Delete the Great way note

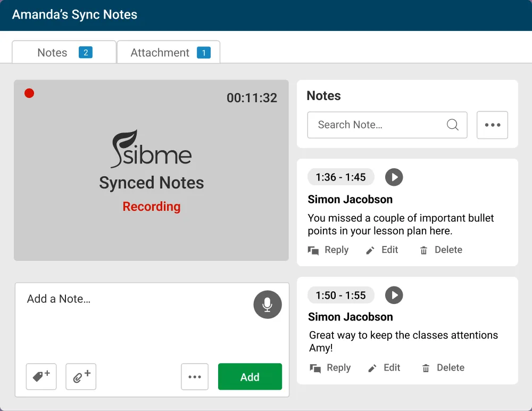pos(443,368)
